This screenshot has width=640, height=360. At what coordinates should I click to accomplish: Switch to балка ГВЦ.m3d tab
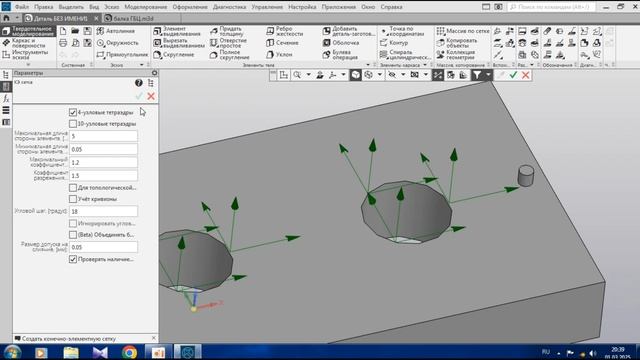pos(133,18)
